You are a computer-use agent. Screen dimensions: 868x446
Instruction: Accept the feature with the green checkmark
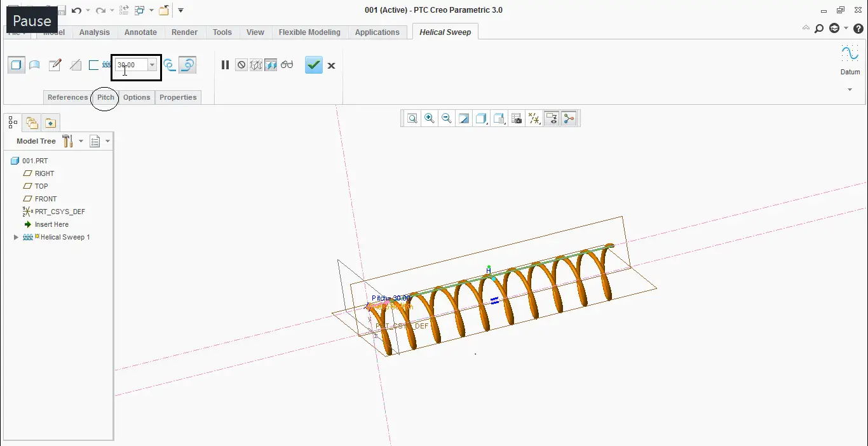tap(313, 65)
